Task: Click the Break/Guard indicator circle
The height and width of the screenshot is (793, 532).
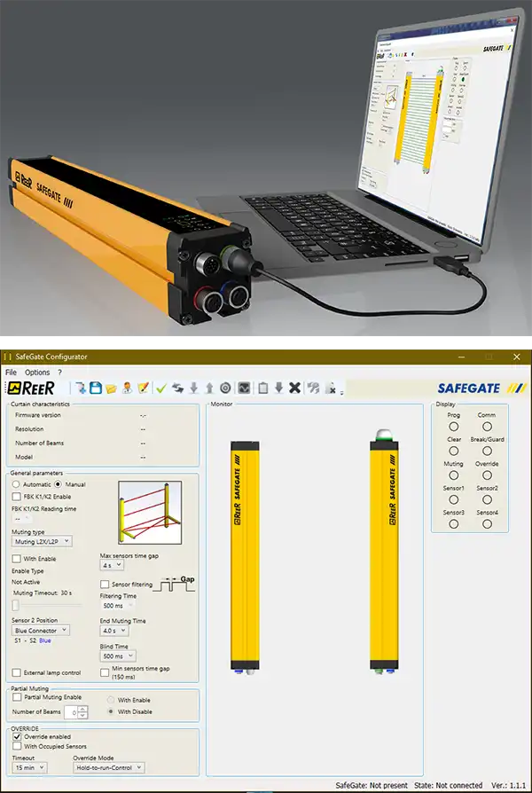Action: [487, 451]
